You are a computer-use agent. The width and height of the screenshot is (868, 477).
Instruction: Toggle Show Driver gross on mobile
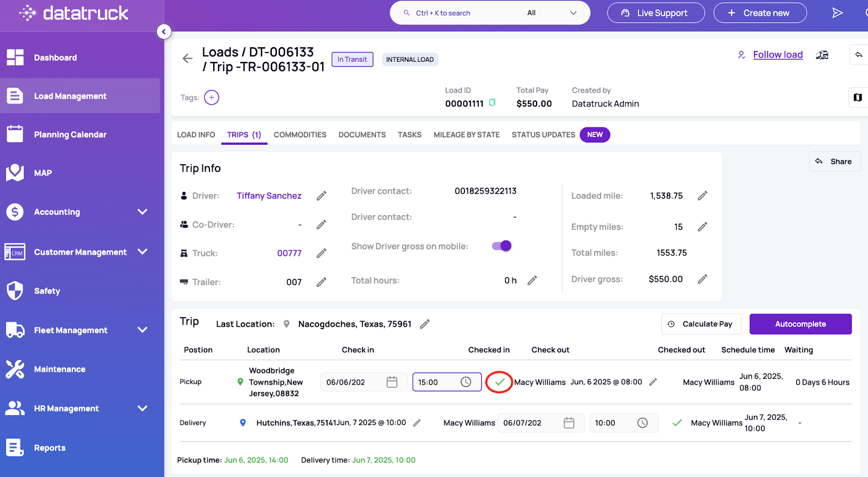(502, 246)
